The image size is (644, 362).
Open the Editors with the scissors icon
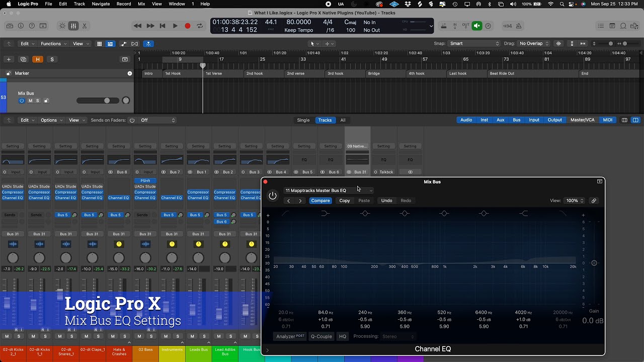(x=85, y=26)
